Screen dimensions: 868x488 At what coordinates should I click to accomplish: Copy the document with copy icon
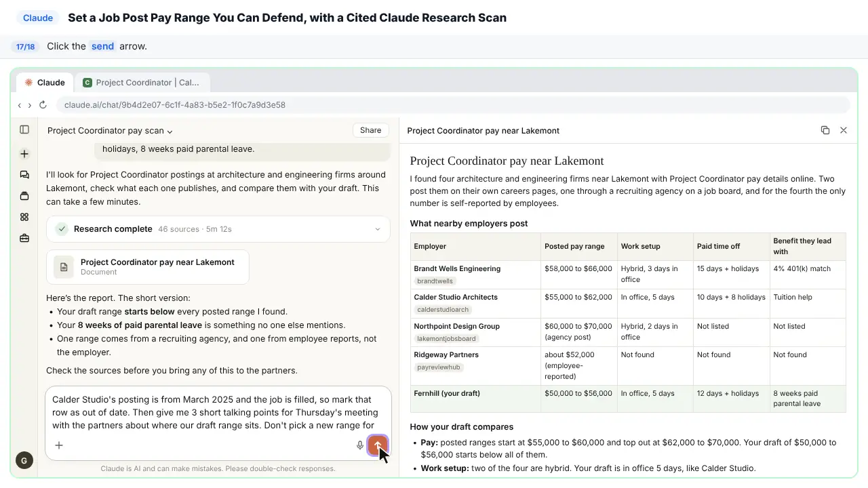825,130
